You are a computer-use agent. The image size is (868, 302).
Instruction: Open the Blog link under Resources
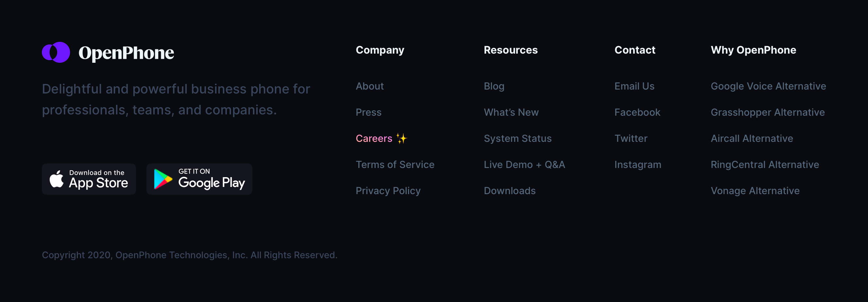pyautogui.click(x=494, y=86)
